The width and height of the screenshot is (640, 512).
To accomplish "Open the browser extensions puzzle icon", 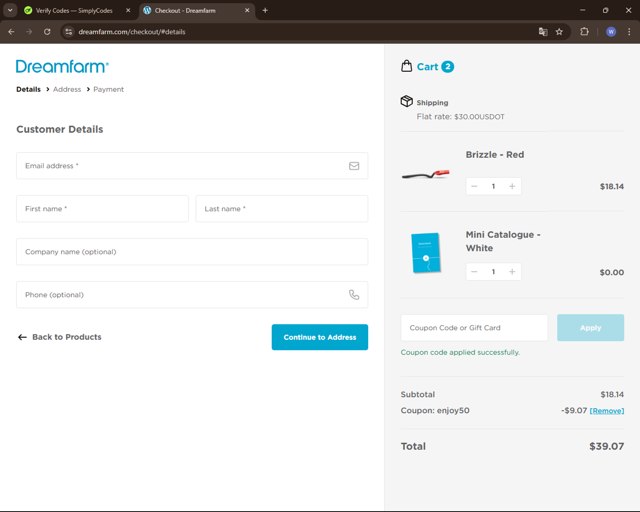I will [584, 32].
